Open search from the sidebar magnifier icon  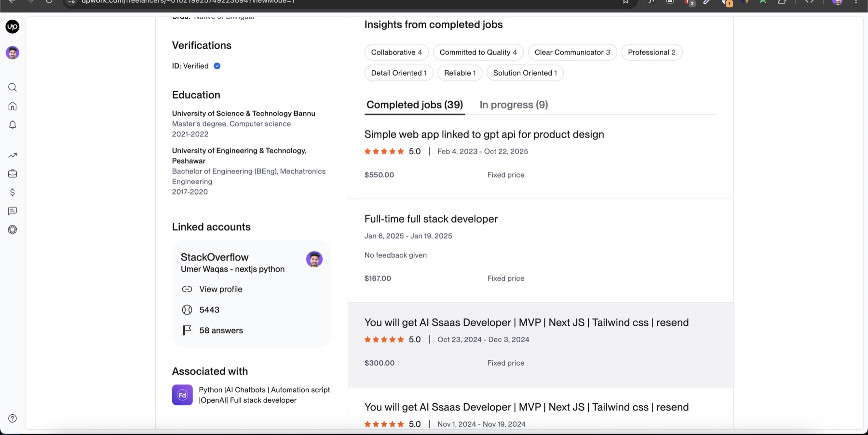tap(13, 87)
